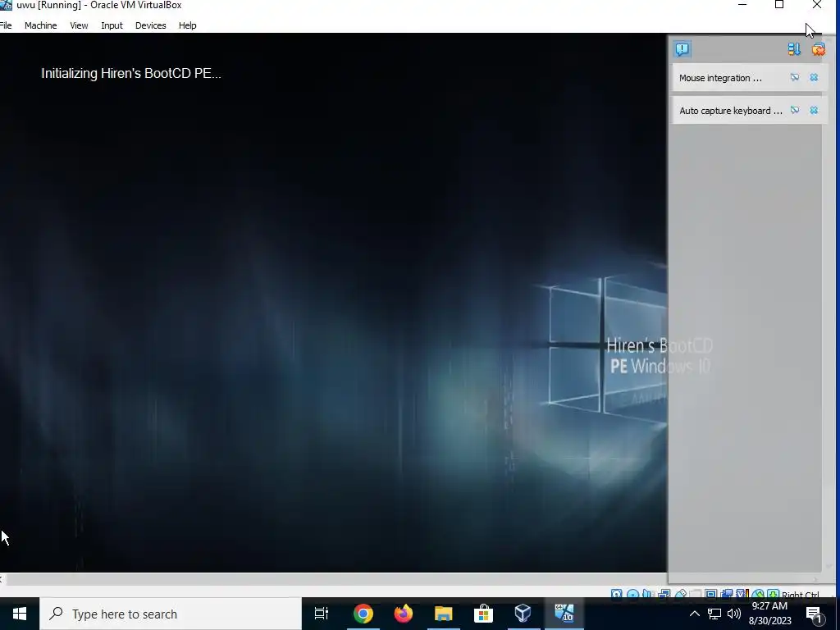Suppress the Mouse integration message
This screenshot has width=840, height=630.
pyautogui.click(x=794, y=78)
